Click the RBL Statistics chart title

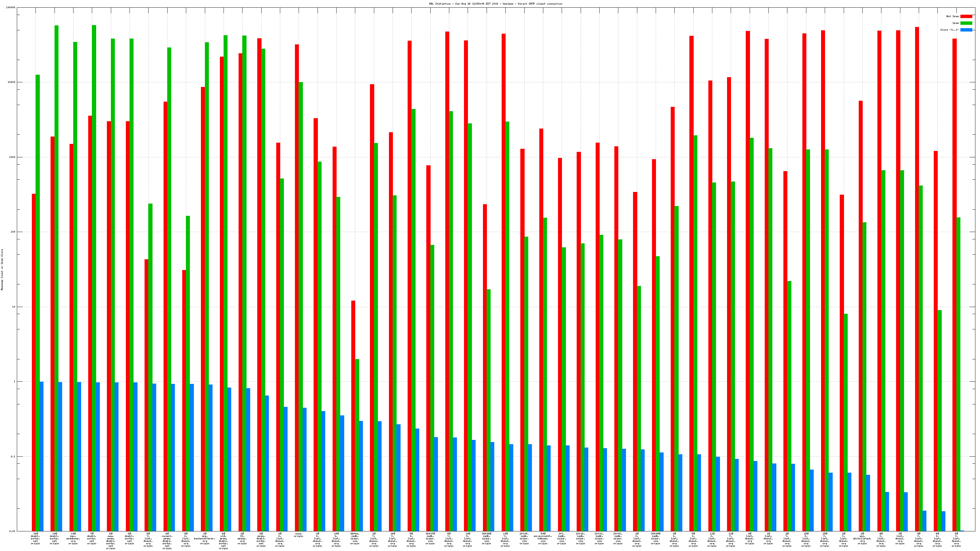click(x=495, y=4)
